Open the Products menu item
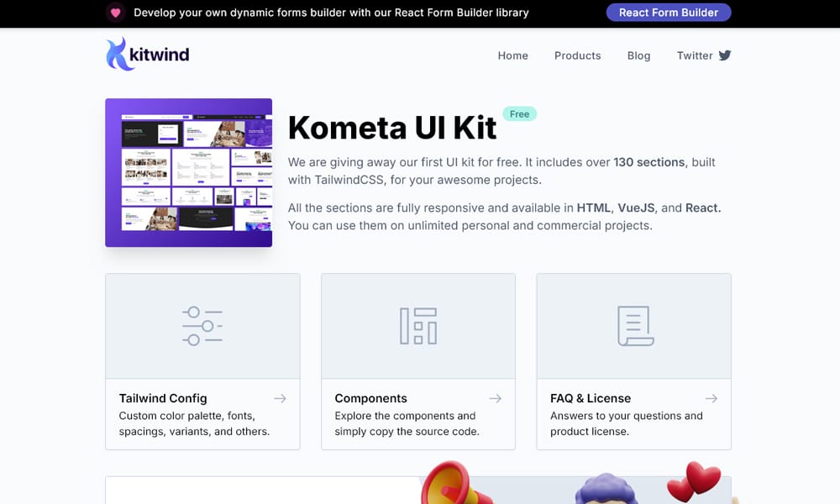840x504 pixels. pyautogui.click(x=578, y=55)
